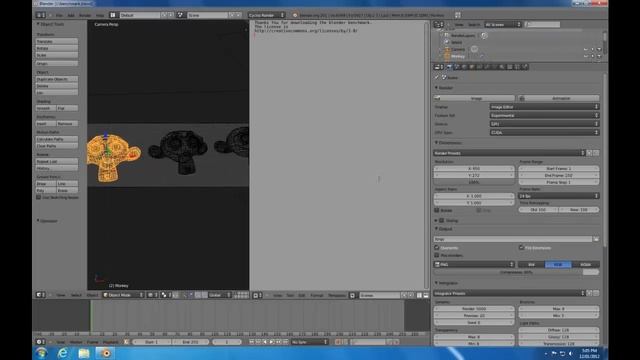
Task: Click the Rotate button in Object Tools
Action: (x=57, y=48)
